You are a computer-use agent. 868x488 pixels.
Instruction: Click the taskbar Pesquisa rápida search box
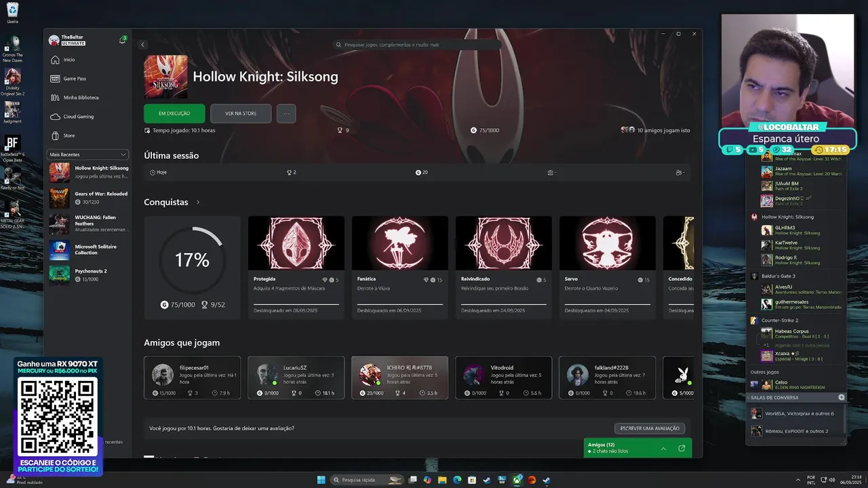click(368, 480)
